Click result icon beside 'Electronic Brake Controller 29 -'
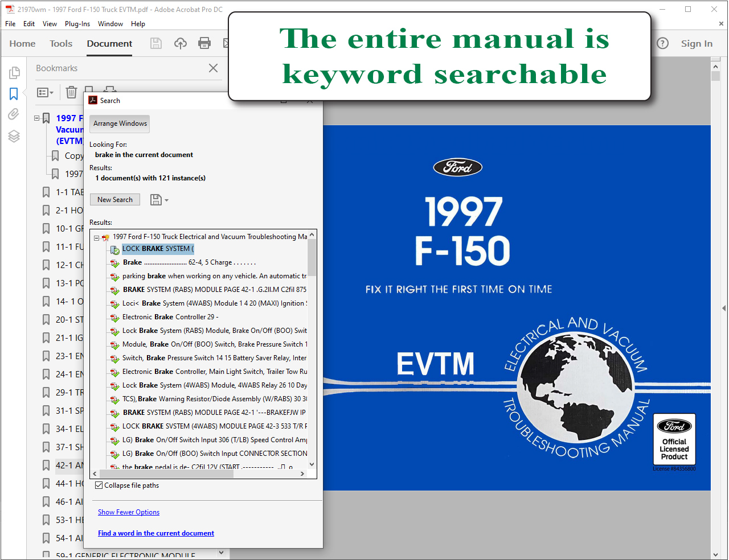Screen dimensions: 729x560 coord(115,318)
